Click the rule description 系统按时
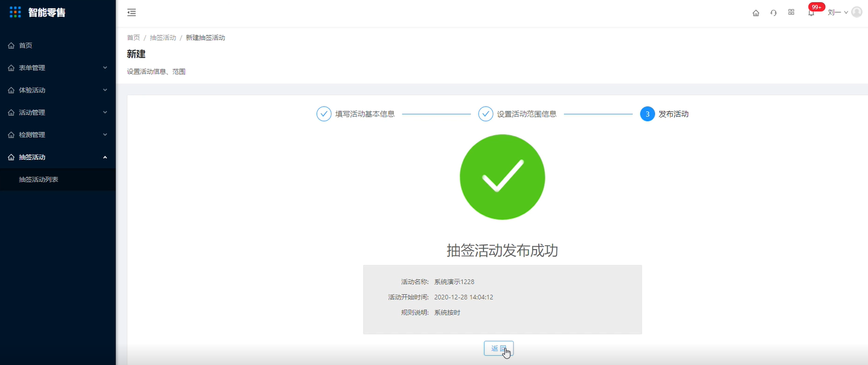The image size is (868, 365). [x=447, y=312]
